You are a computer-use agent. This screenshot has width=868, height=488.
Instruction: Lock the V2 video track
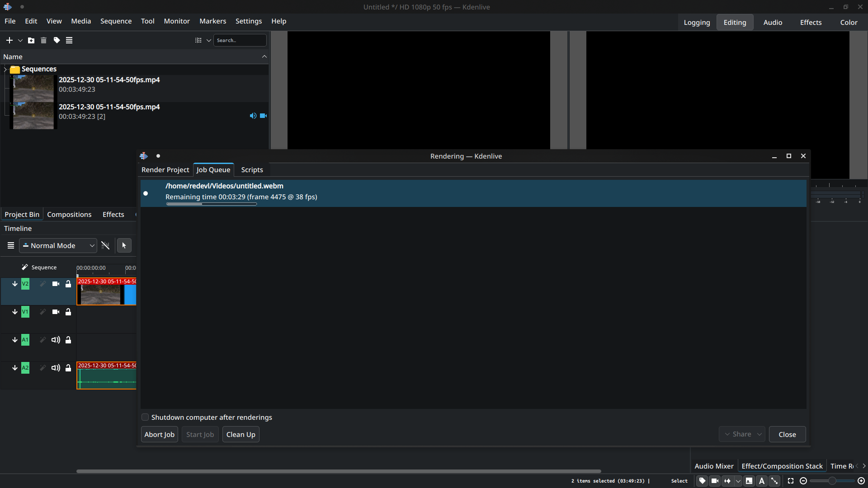pos(68,284)
